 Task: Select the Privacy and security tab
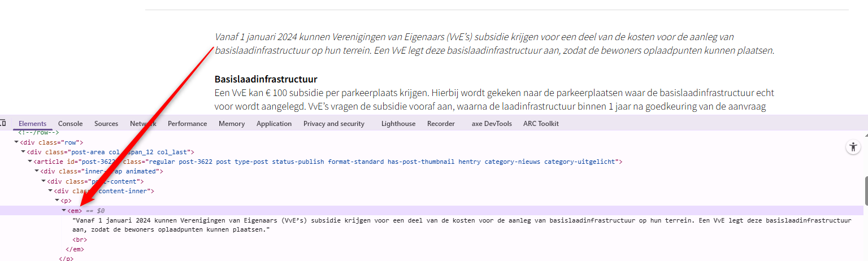334,124
